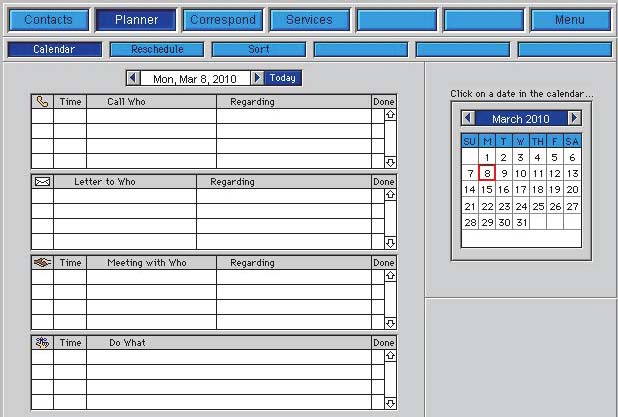
Task: Click the envelope icon in letters table
Action: 42,182
